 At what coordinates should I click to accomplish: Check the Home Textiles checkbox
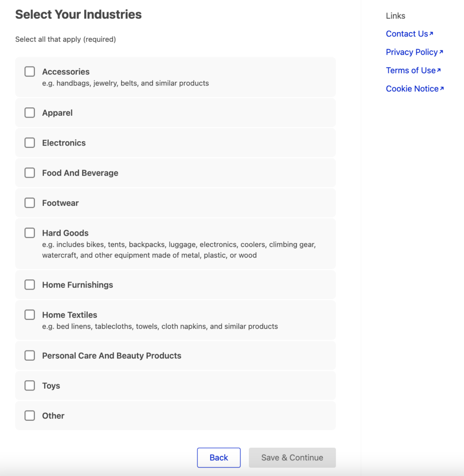coord(30,315)
